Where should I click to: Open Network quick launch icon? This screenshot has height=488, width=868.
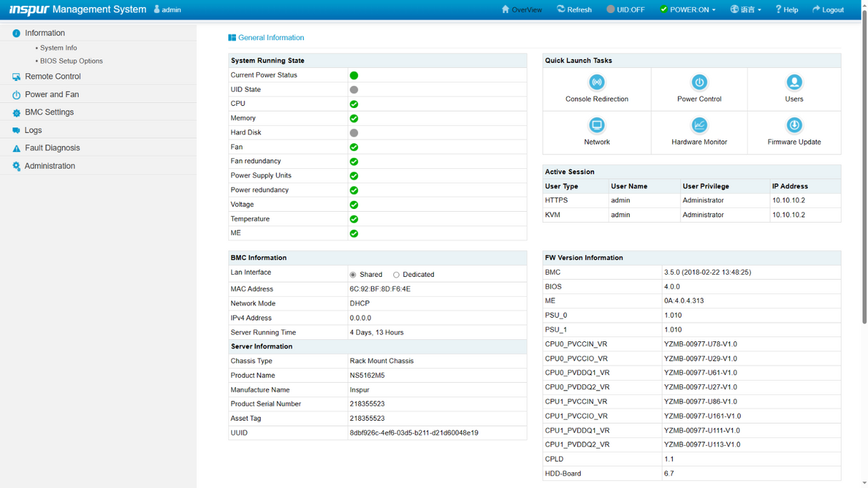click(596, 125)
